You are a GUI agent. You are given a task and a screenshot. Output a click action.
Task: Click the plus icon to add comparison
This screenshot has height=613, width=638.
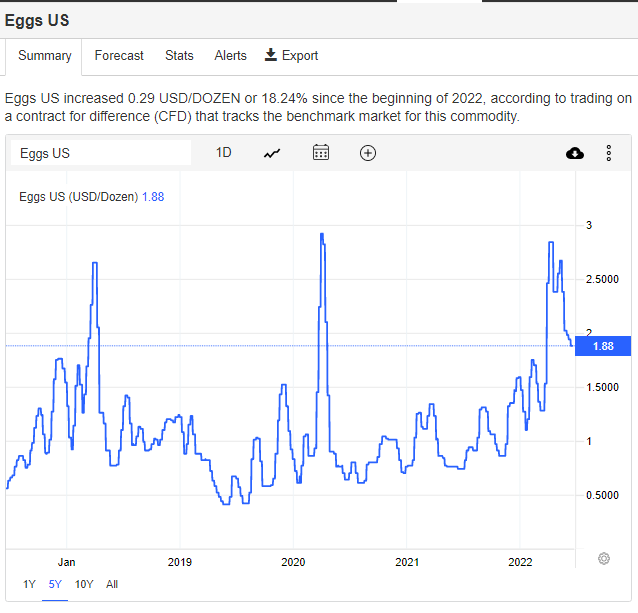368,153
